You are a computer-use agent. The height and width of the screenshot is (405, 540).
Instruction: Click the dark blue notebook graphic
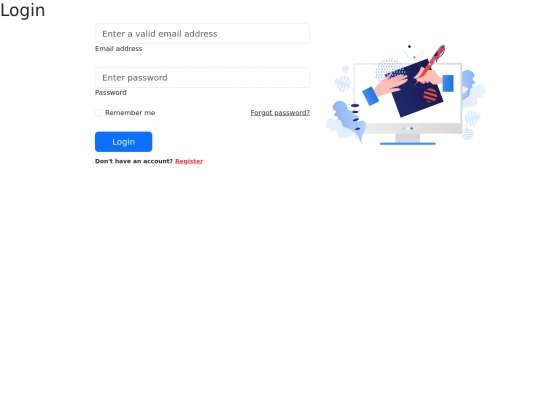(x=415, y=90)
